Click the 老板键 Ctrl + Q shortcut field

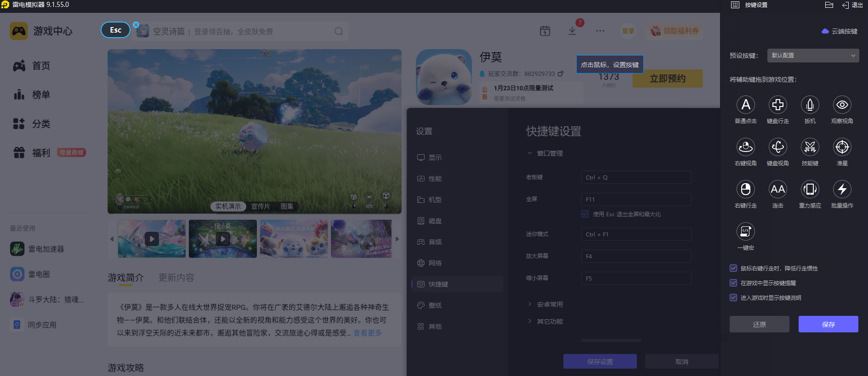coord(636,178)
